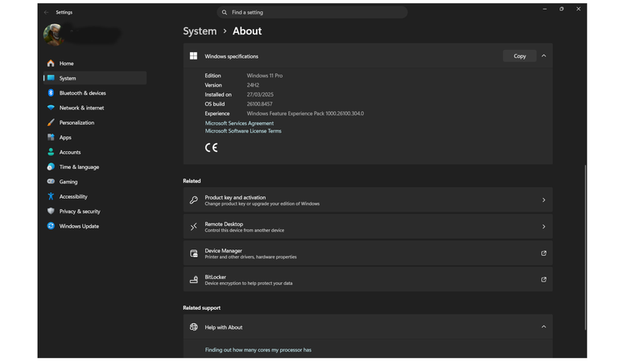The height and width of the screenshot is (362, 644).
Task: Click the back arrow in title bar
Action: [x=46, y=12]
